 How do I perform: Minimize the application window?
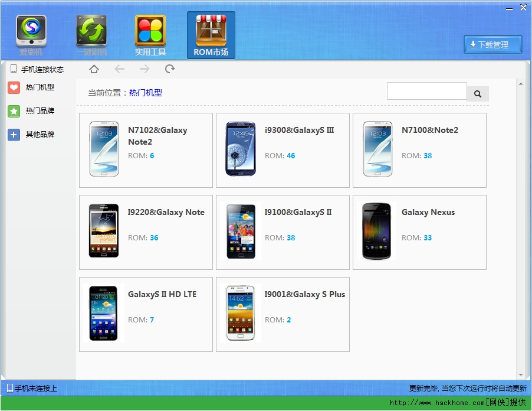click(509, 8)
